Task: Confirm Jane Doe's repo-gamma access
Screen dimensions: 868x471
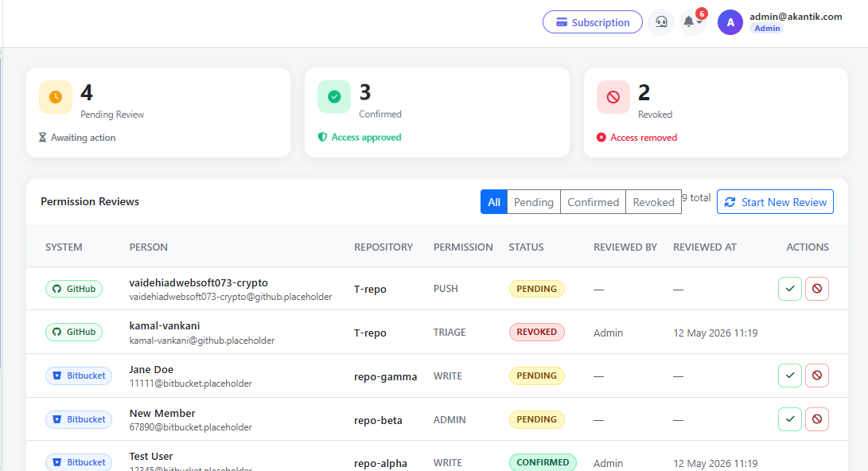Action: 790,376
